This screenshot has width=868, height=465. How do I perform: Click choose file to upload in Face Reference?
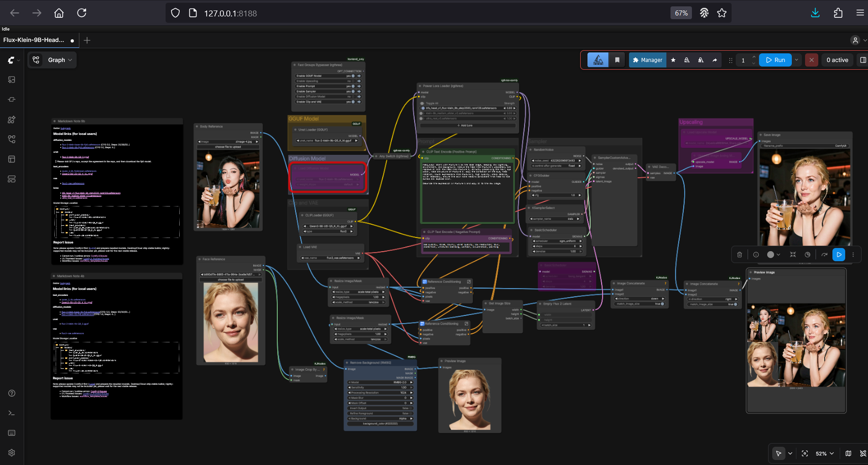pos(231,279)
